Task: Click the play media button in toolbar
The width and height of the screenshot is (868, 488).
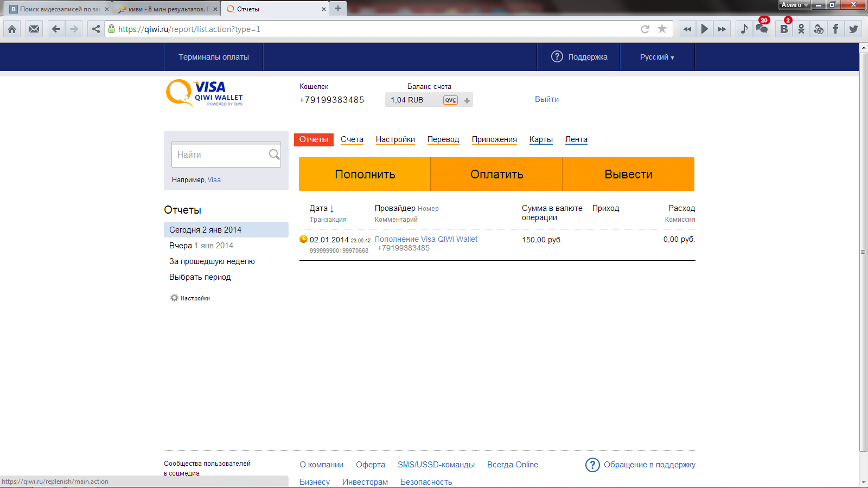Action: tap(705, 29)
